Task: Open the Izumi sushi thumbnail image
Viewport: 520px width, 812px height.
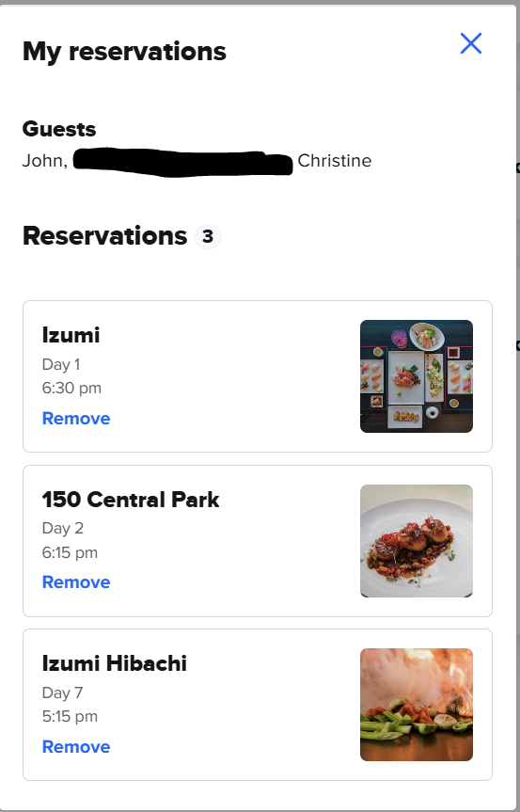Action: click(417, 376)
